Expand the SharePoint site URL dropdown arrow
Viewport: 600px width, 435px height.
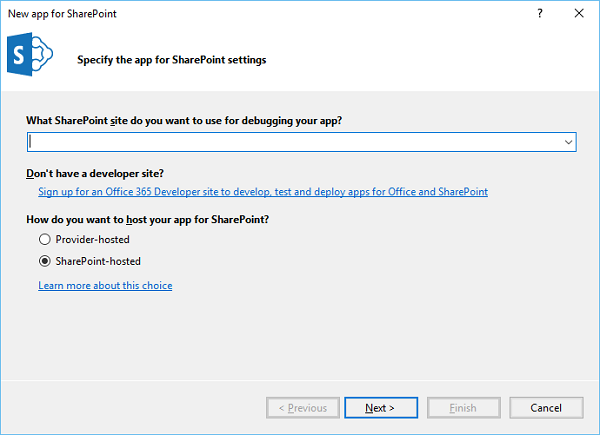click(568, 142)
